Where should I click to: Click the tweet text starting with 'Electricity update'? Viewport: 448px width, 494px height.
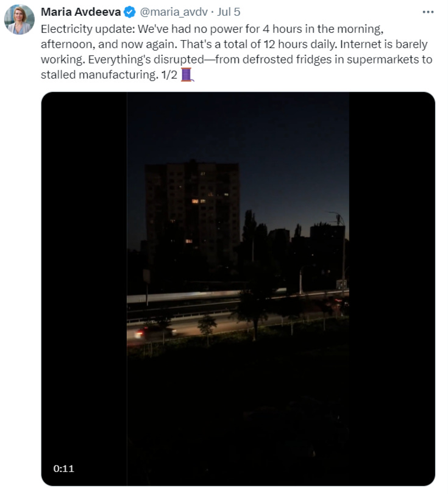click(236, 52)
